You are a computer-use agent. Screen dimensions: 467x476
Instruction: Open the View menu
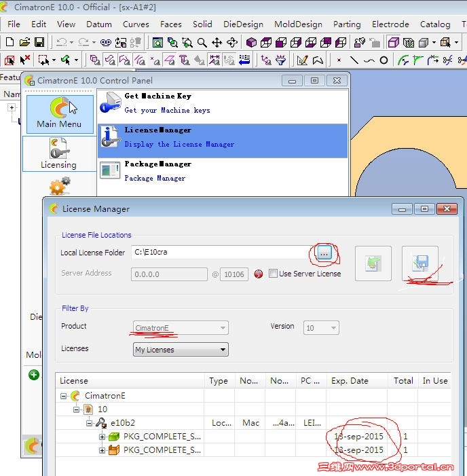coord(66,24)
